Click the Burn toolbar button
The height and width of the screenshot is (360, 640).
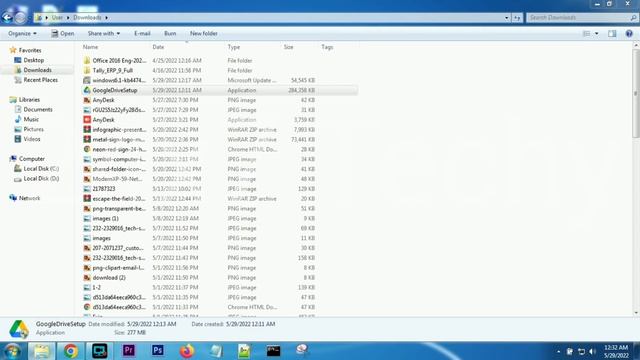click(x=170, y=33)
